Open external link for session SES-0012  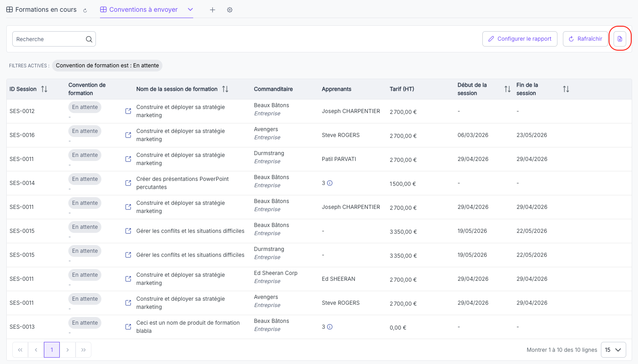tap(128, 111)
